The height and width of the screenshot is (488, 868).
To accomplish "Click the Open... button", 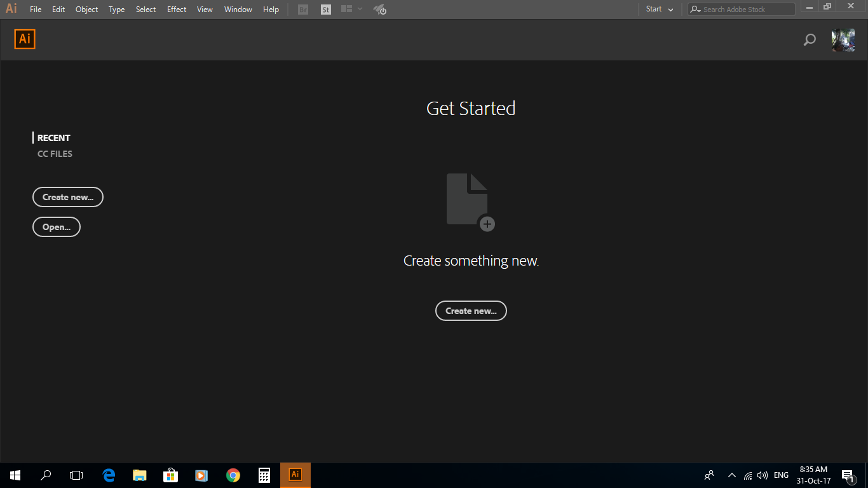I will coord(56,227).
